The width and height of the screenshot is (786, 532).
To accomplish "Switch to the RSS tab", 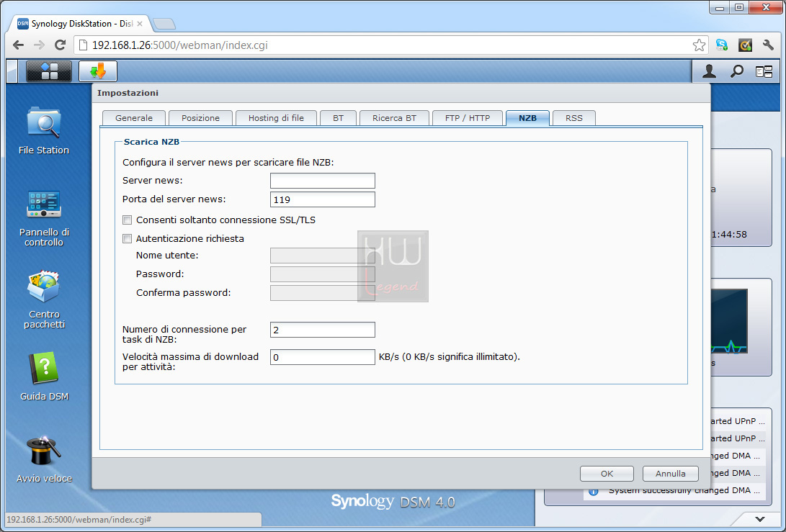I will [x=574, y=118].
